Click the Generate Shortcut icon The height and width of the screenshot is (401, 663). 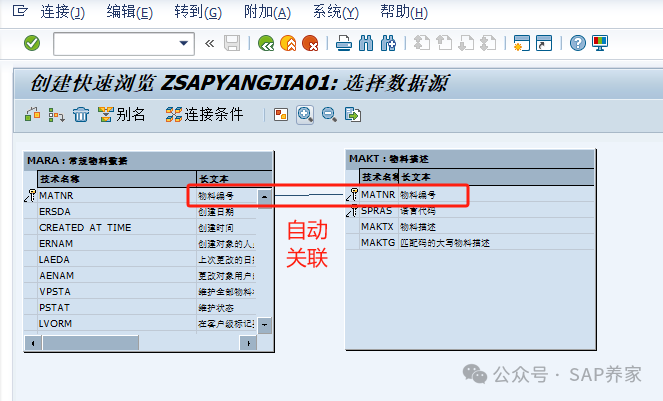tap(544, 43)
